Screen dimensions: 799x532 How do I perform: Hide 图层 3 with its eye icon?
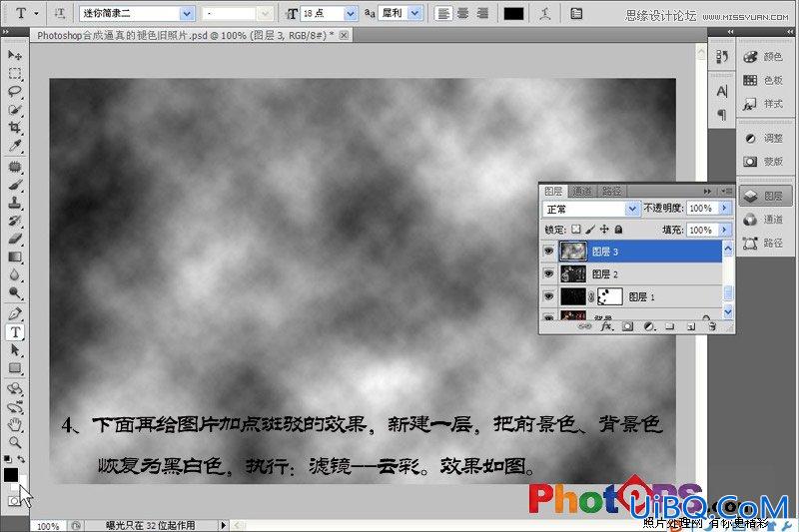548,251
